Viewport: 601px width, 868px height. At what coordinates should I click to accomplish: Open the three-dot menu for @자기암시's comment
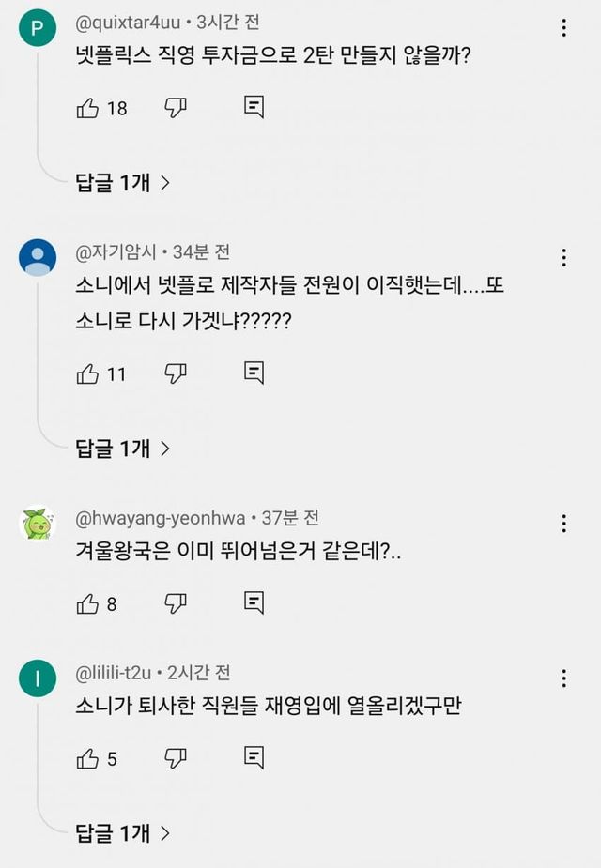click(x=563, y=257)
